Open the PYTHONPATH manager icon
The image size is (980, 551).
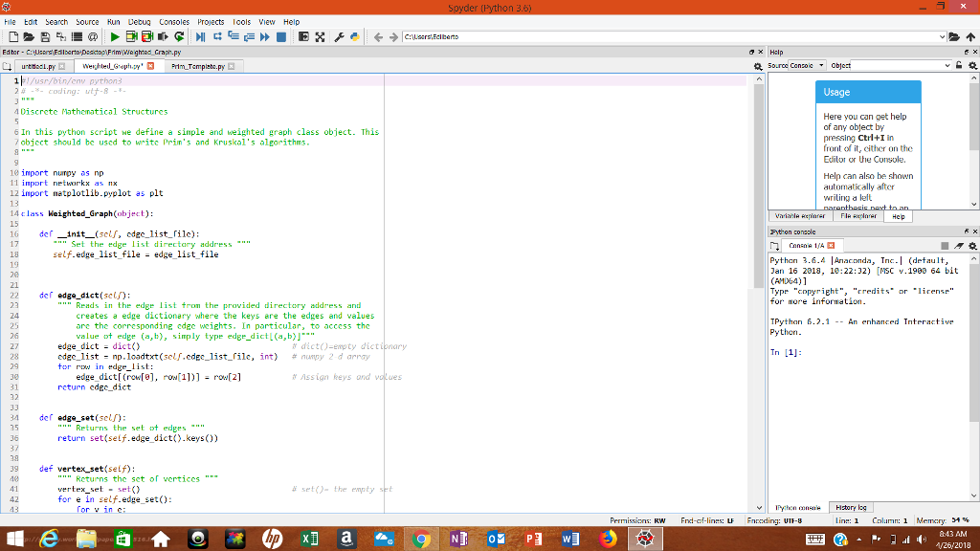(353, 36)
